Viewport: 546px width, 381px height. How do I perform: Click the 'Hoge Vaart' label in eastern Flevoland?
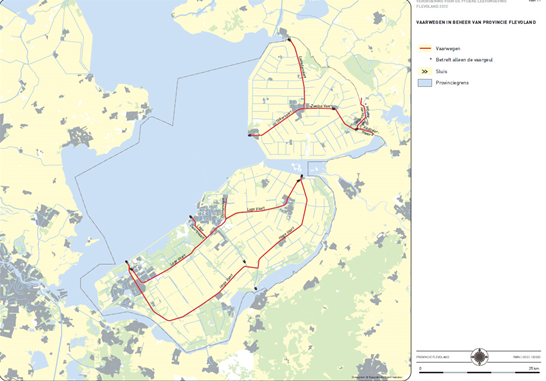click(x=286, y=233)
